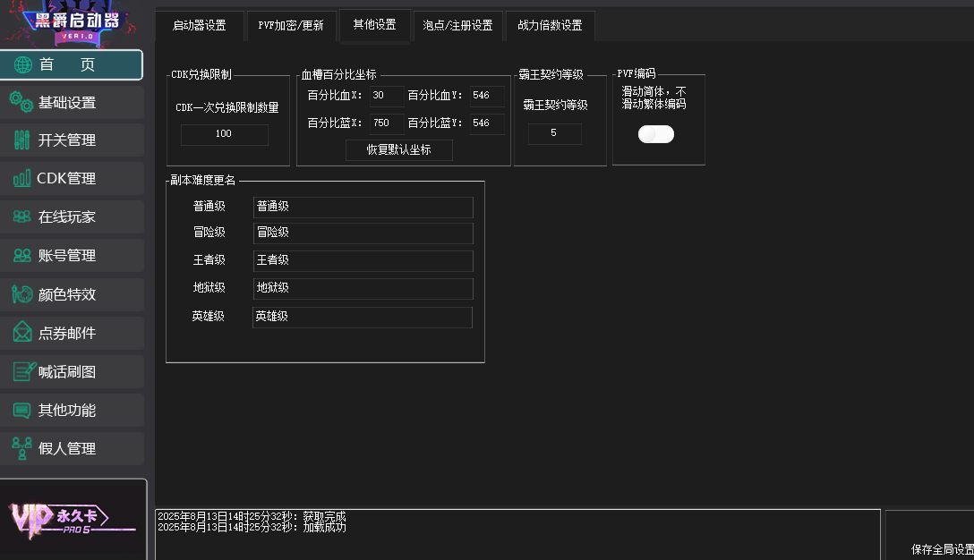Open 颜色特效 palette icon
This screenshot has width=974, height=560.
pos(22,294)
